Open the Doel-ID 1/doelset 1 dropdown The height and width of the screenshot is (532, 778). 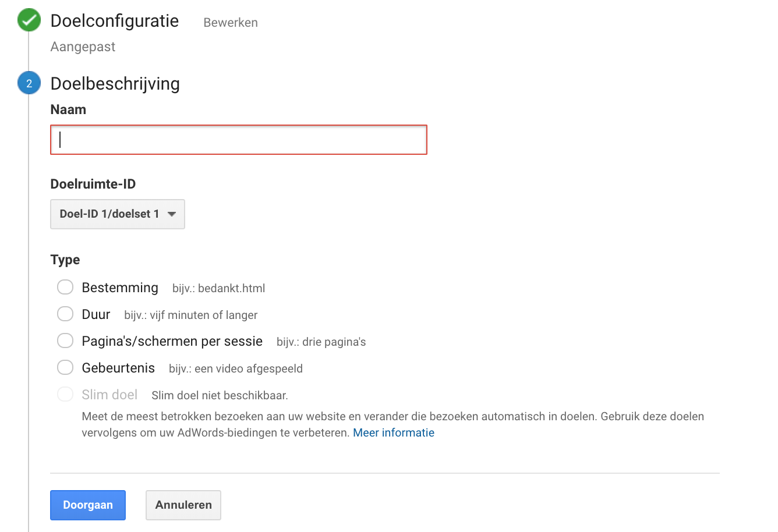(118, 214)
